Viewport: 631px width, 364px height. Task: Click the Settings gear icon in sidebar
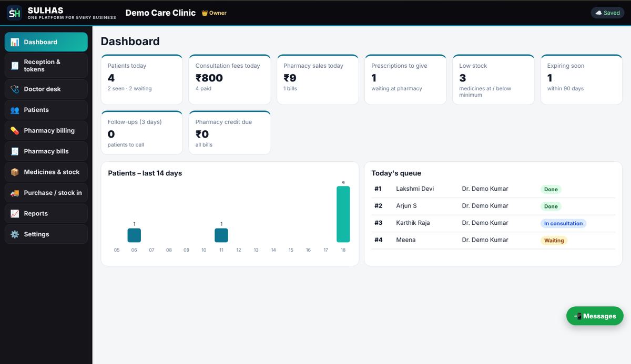point(15,234)
